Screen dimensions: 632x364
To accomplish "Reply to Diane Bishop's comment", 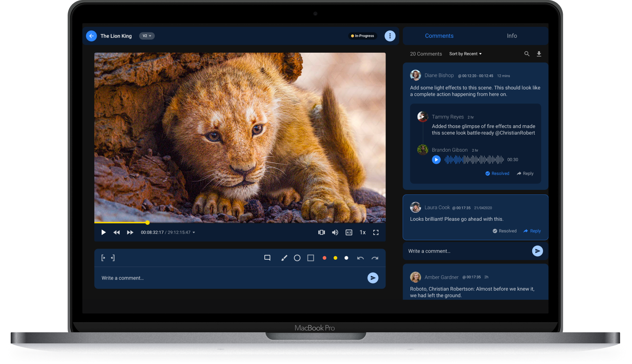I will tap(525, 173).
